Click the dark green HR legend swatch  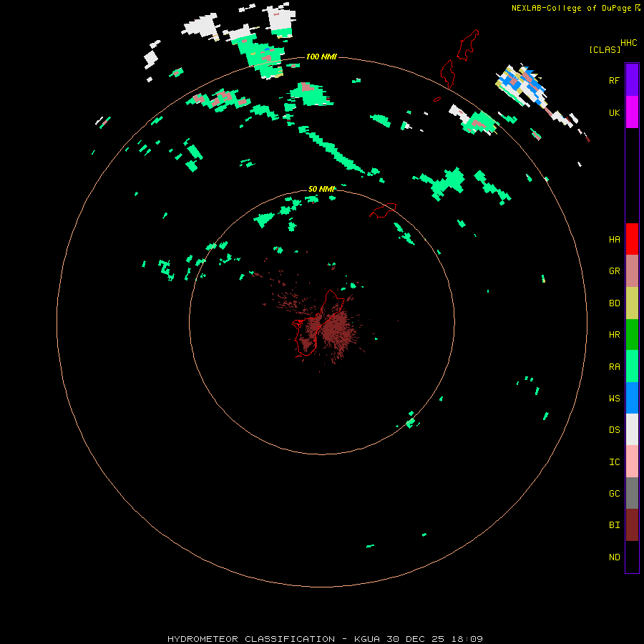point(632,335)
